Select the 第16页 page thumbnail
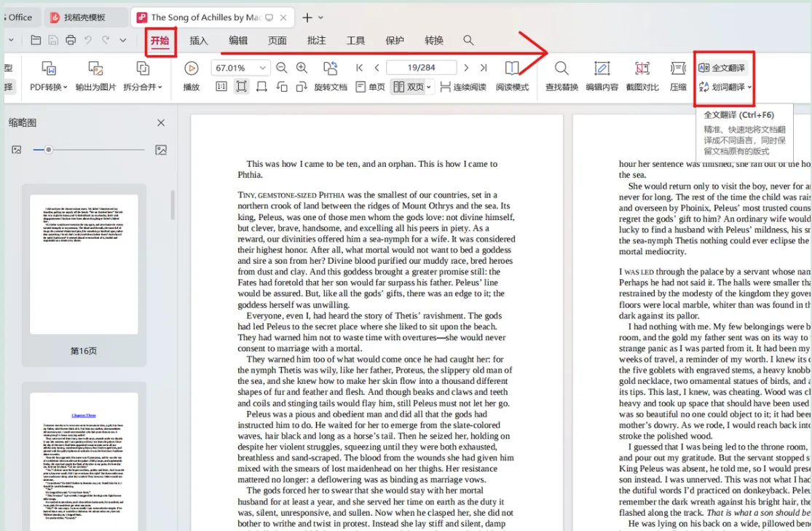The width and height of the screenshot is (812, 531). point(84,264)
